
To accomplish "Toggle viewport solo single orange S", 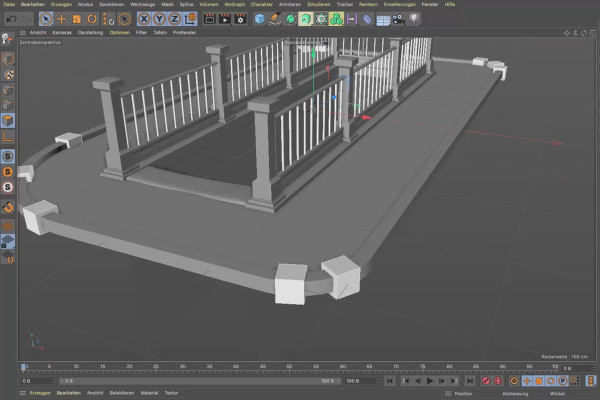I will (8, 172).
